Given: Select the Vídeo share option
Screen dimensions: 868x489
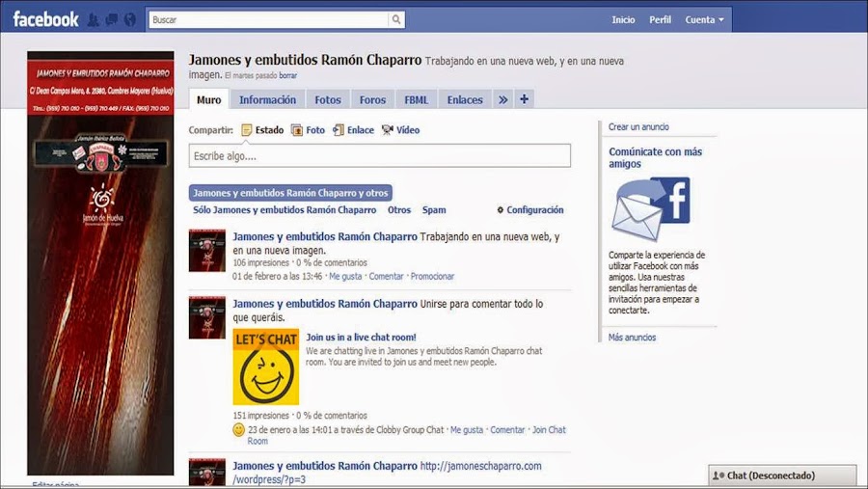Looking at the screenshot, I should (401, 130).
